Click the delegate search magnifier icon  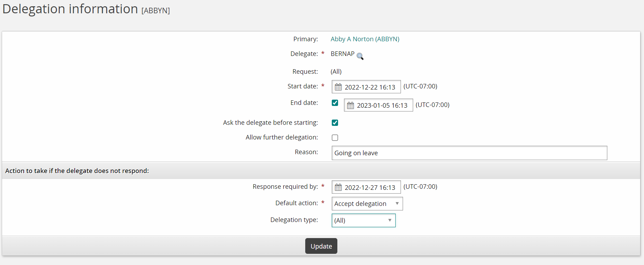pos(360,56)
